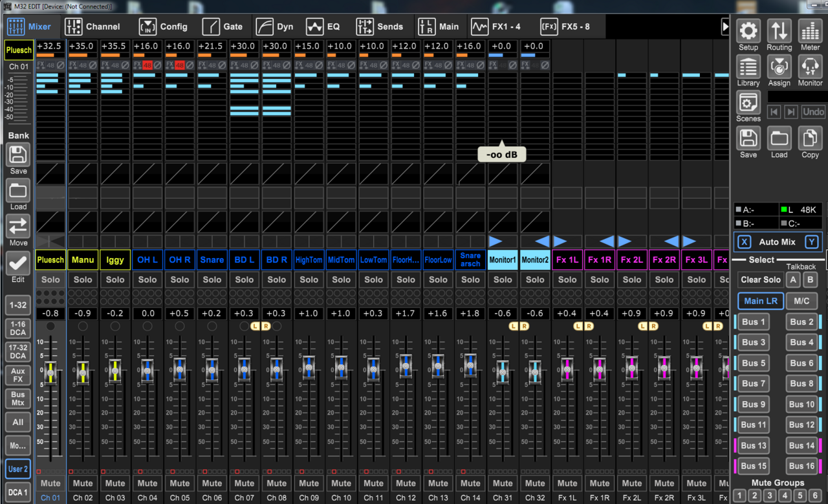Select Bus 5 send button
The width and height of the screenshot is (828, 504).
[754, 363]
